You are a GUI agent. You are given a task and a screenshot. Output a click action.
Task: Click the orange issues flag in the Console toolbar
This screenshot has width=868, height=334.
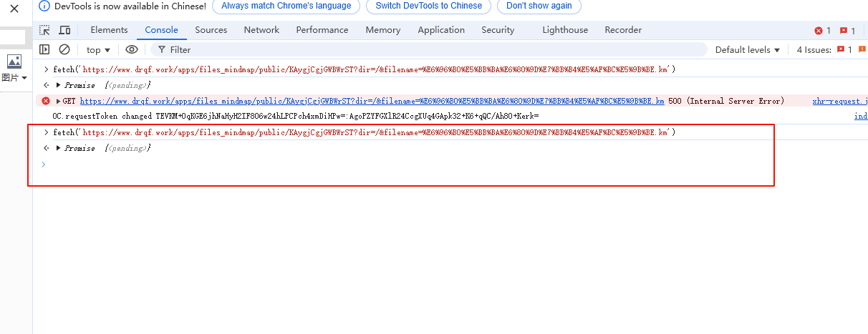pyautogui.click(x=864, y=49)
